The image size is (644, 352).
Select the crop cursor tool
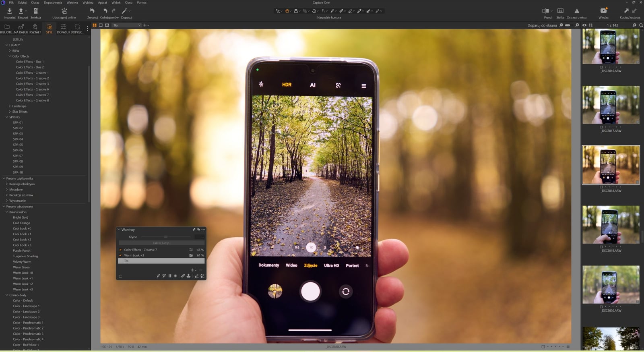pyautogui.click(x=305, y=11)
